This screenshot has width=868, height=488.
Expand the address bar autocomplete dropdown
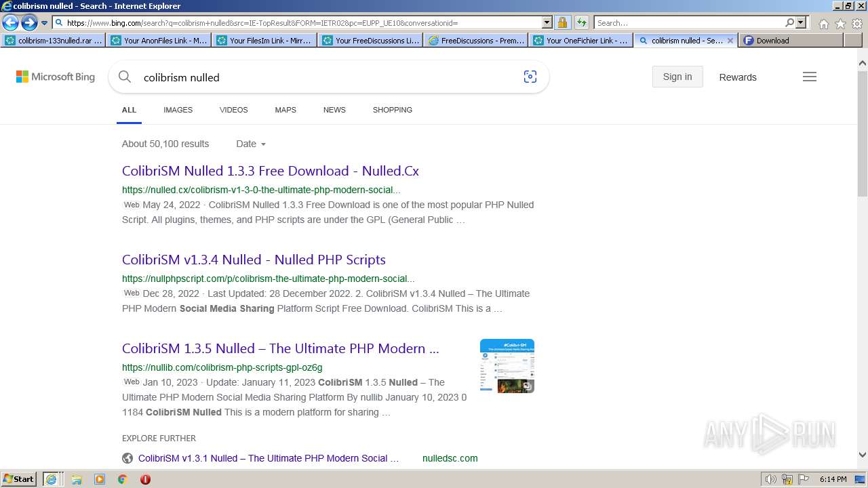click(547, 23)
